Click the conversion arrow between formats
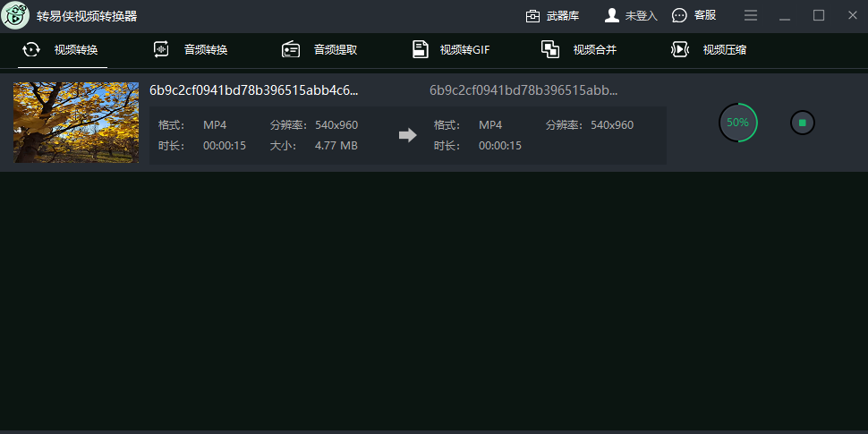Screen dimensions: 868x434 pyautogui.click(x=408, y=135)
